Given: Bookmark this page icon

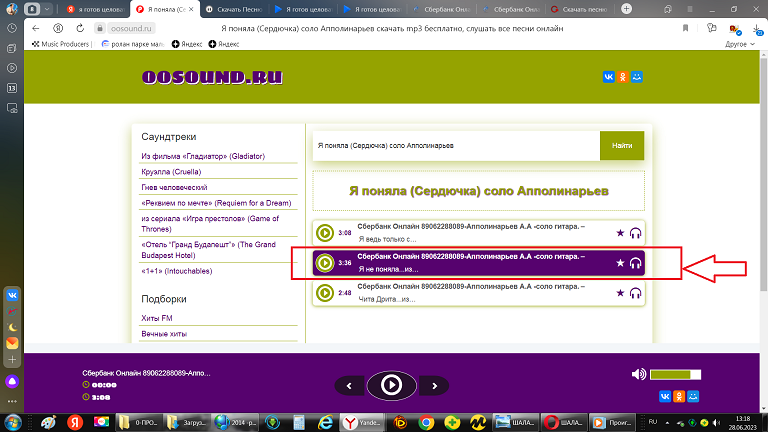Looking at the screenshot, I should [685, 28].
